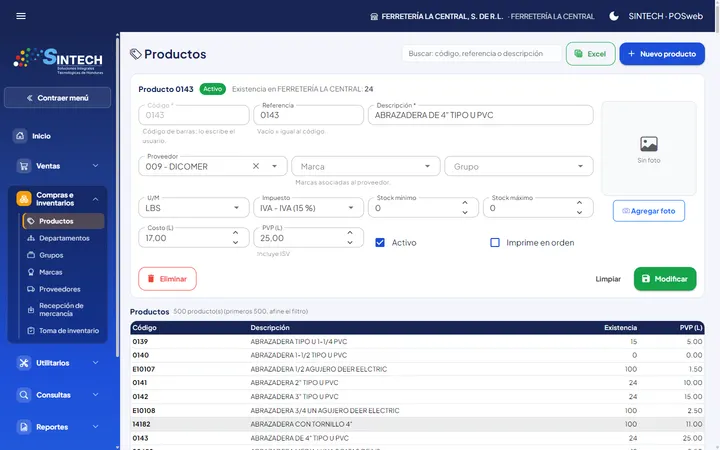Click the Grupos folder icon
This screenshot has height=450, width=720.
pos(31,255)
